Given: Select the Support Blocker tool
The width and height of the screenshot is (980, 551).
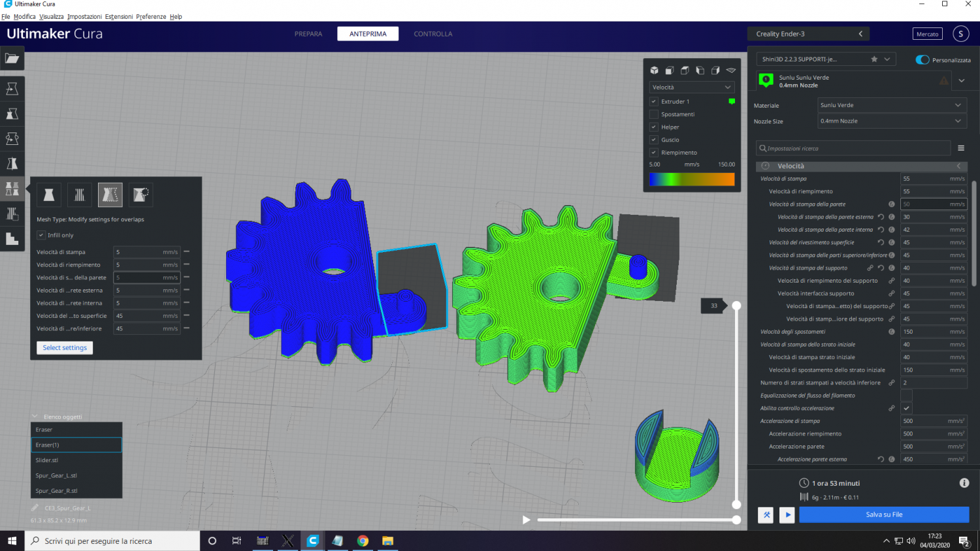Looking at the screenshot, I should click(x=12, y=213).
